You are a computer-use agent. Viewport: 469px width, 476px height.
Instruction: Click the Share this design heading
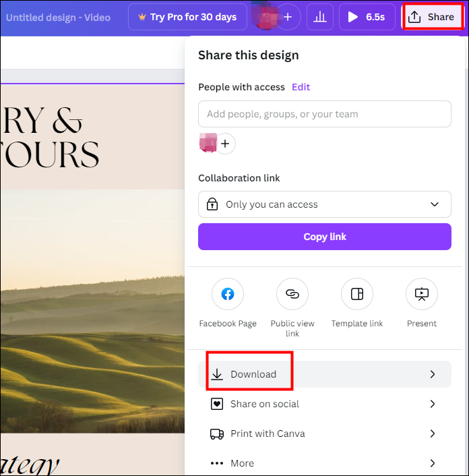249,55
